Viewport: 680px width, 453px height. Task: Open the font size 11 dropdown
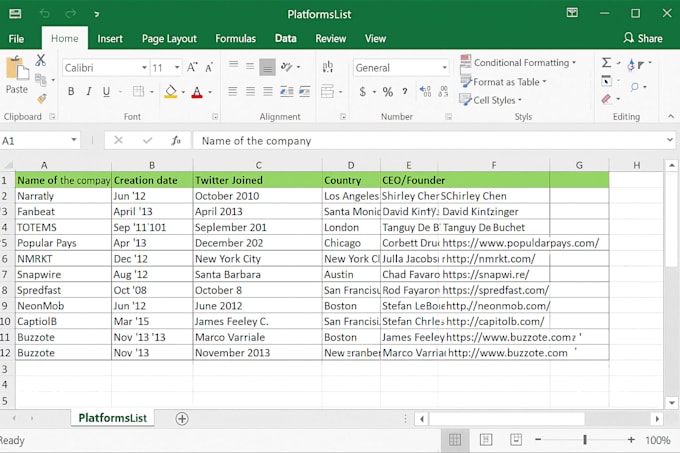tap(177, 68)
